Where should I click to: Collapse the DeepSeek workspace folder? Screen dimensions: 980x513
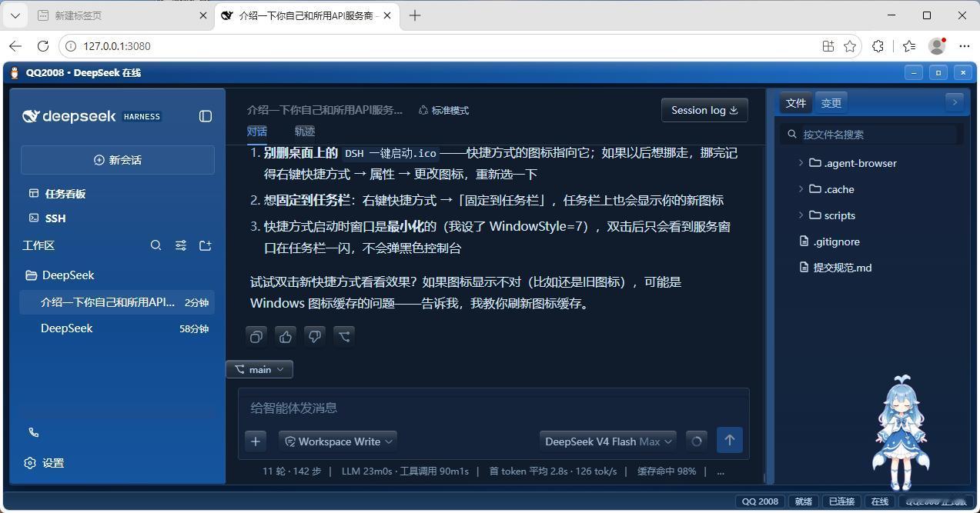click(x=60, y=275)
